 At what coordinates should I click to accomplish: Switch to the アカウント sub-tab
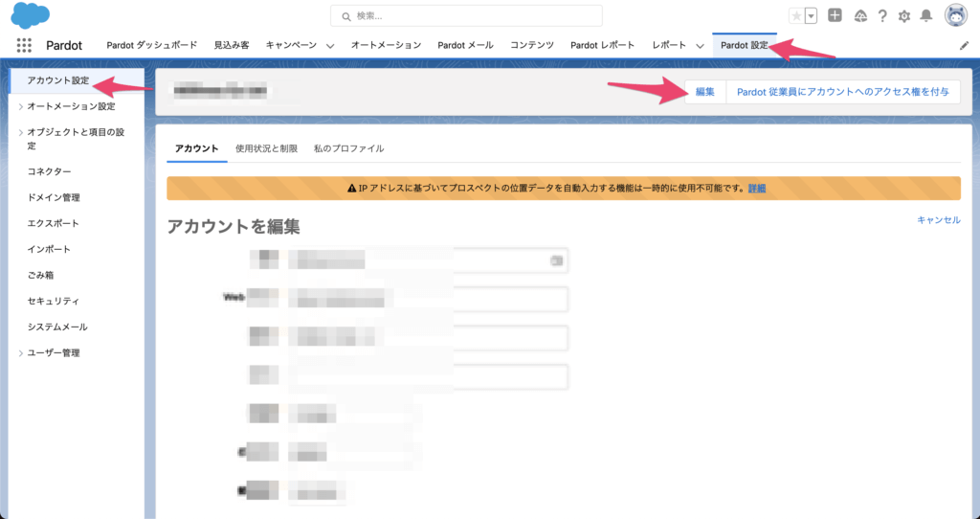[197, 148]
